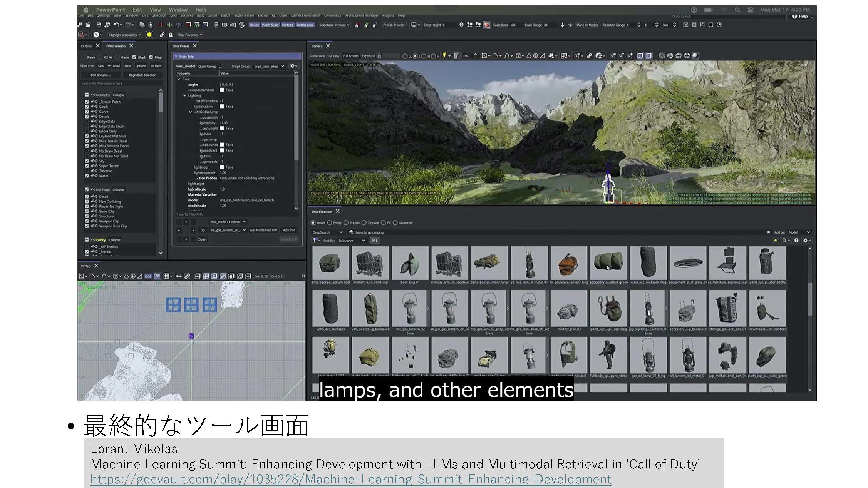Select the Prefab radio button in Smart Browser
868x488 pixels.
[x=346, y=223]
